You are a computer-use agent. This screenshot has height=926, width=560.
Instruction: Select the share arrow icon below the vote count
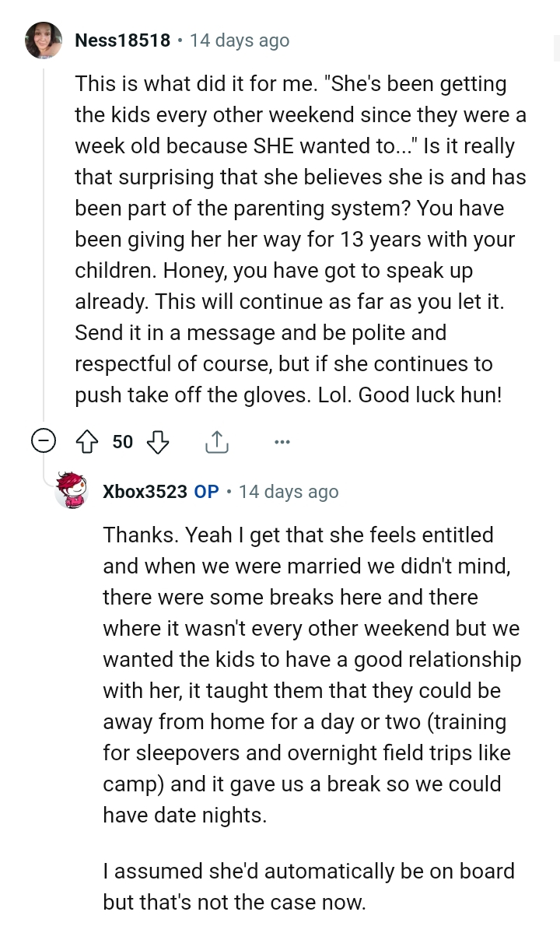(x=216, y=440)
